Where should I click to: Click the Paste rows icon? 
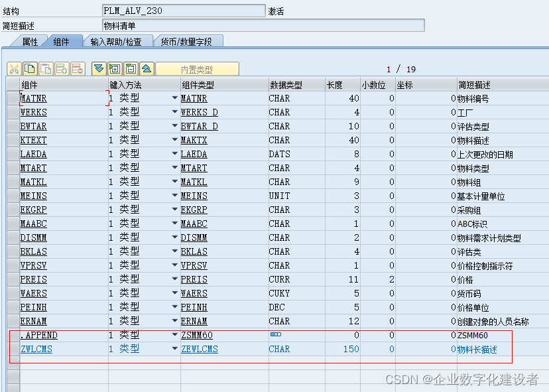44,68
